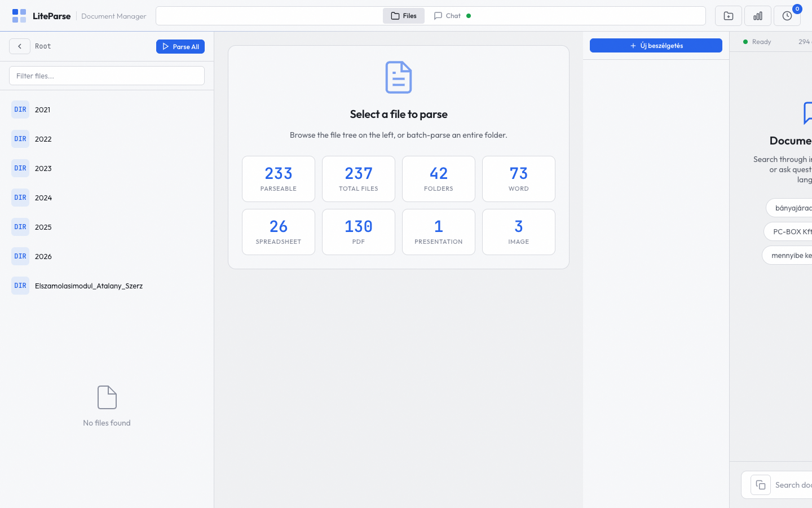Click the Ready status indicator
The width and height of the screenshot is (812, 508).
tap(757, 42)
